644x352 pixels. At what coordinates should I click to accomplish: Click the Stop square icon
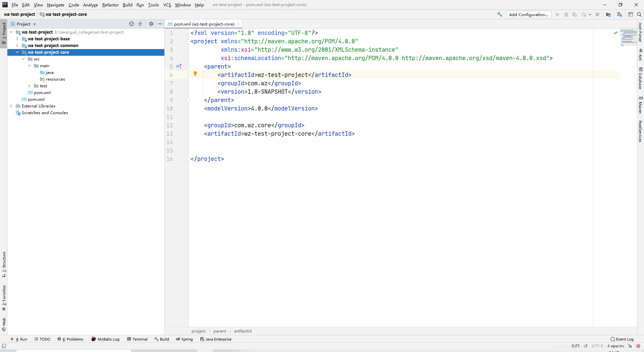click(x=597, y=14)
